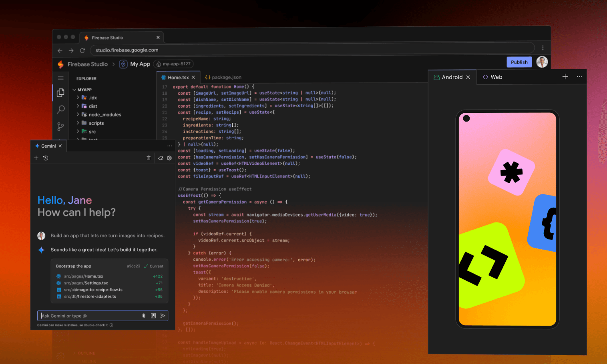Select the Explorer files icon in sidebar
This screenshot has height=364, width=607.
pyautogui.click(x=60, y=93)
